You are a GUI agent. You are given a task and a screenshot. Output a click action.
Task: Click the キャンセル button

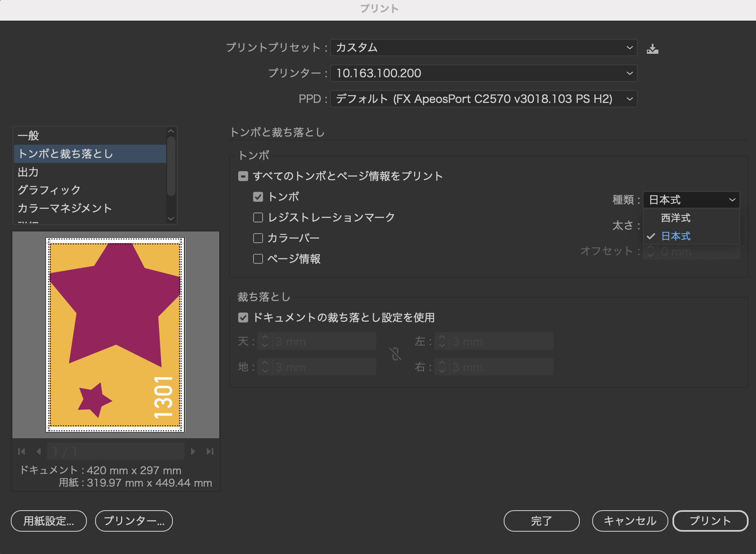(630, 521)
